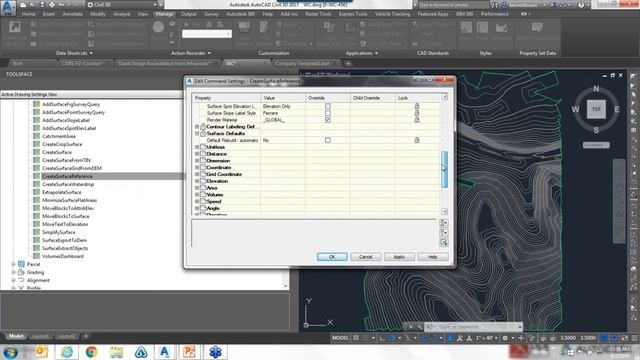Toggle Override checkbox for Default Rebuild - automatic
This screenshot has height=360, width=640.
tap(328, 140)
